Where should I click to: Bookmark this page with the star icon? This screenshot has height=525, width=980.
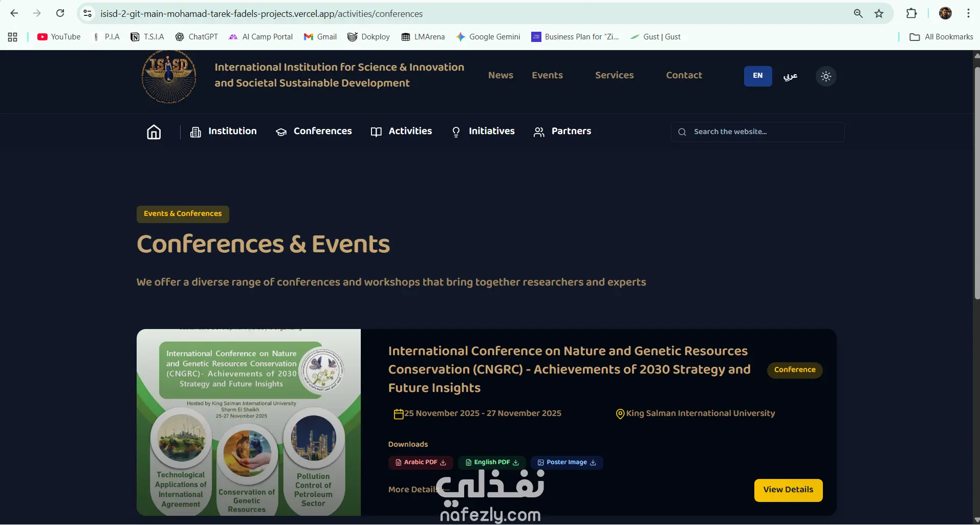click(x=879, y=13)
